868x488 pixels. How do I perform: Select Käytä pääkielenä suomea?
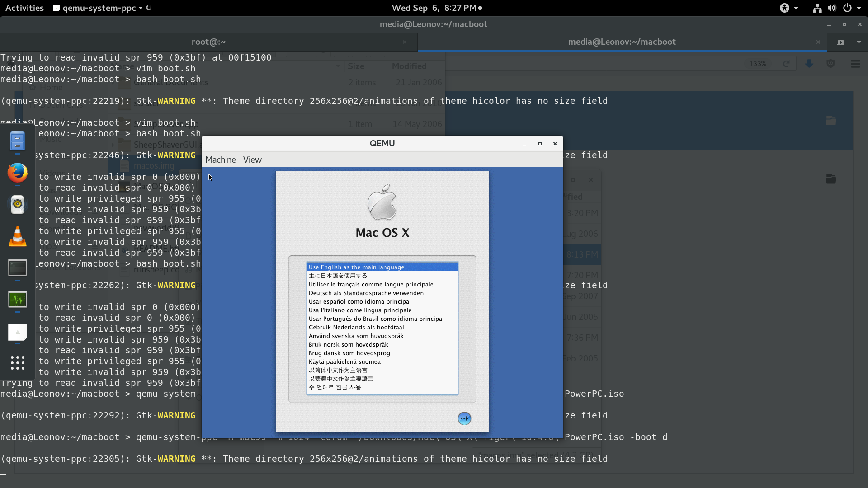pos(382,361)
